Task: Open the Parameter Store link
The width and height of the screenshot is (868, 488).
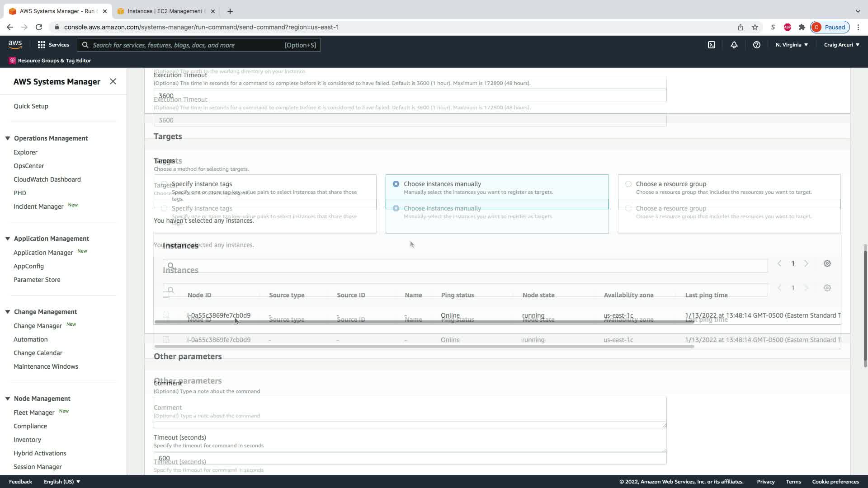Action: pos(37,280)
